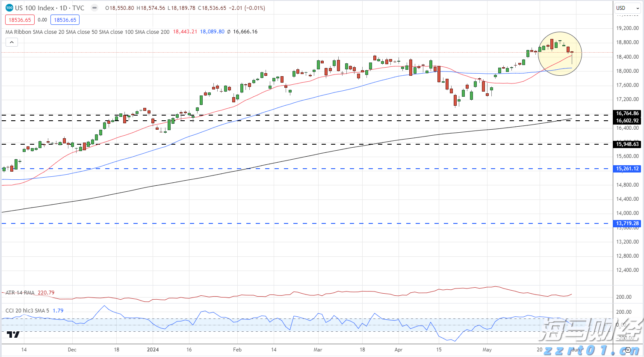644x357 pixels.
Task: Click 18,000.00 on the price scale
Action: click(627, 71)
